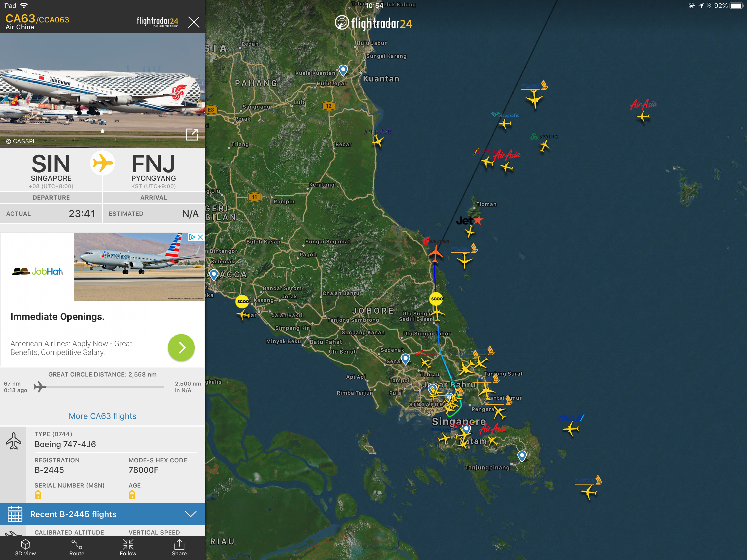This screenshot has width=747, height=560.
Task: Tap the locked Serial Number padlock
Action: [x=38, y=495]
